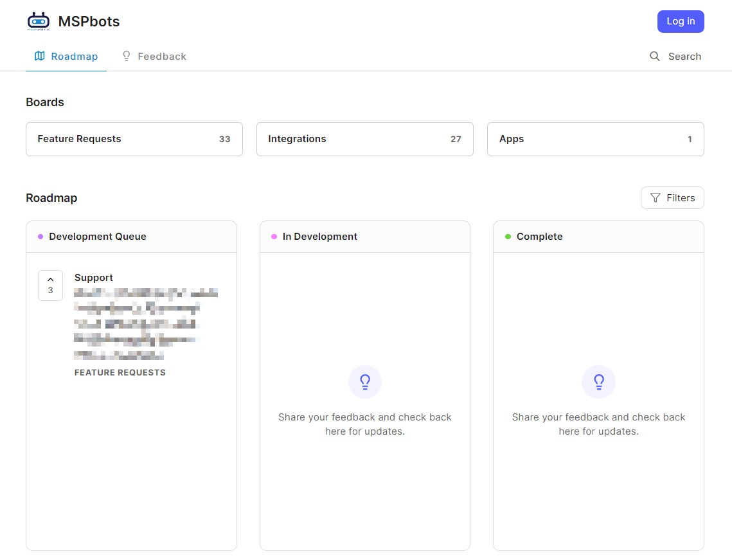The height and width of the screenshot is (560, 732).
Task: Click the purple dot beside Development Queue
Action: coord(40,237)
